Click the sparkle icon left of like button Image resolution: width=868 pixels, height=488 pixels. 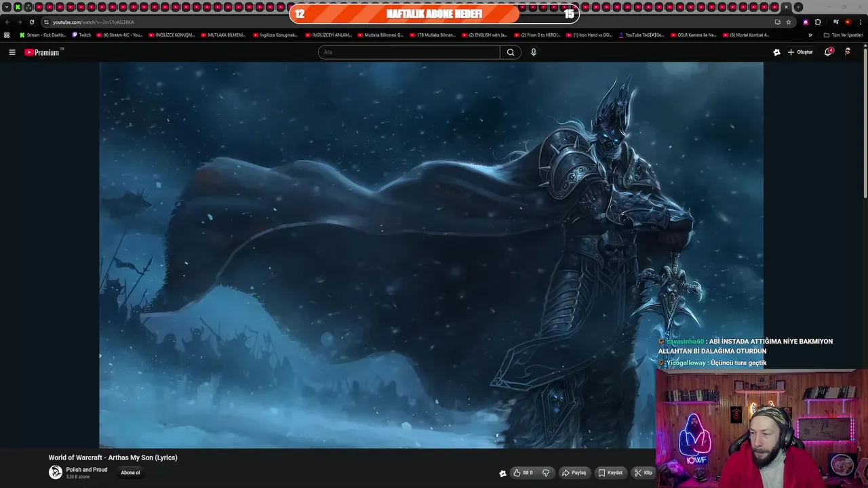pyautogui.click(x=502, y=473)
